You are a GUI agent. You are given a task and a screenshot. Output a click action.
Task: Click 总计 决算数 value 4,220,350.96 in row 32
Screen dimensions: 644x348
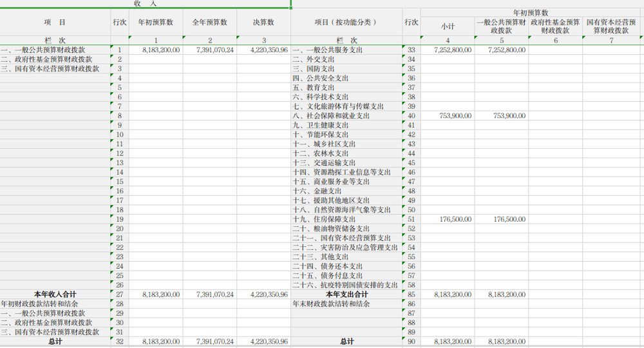263,342
